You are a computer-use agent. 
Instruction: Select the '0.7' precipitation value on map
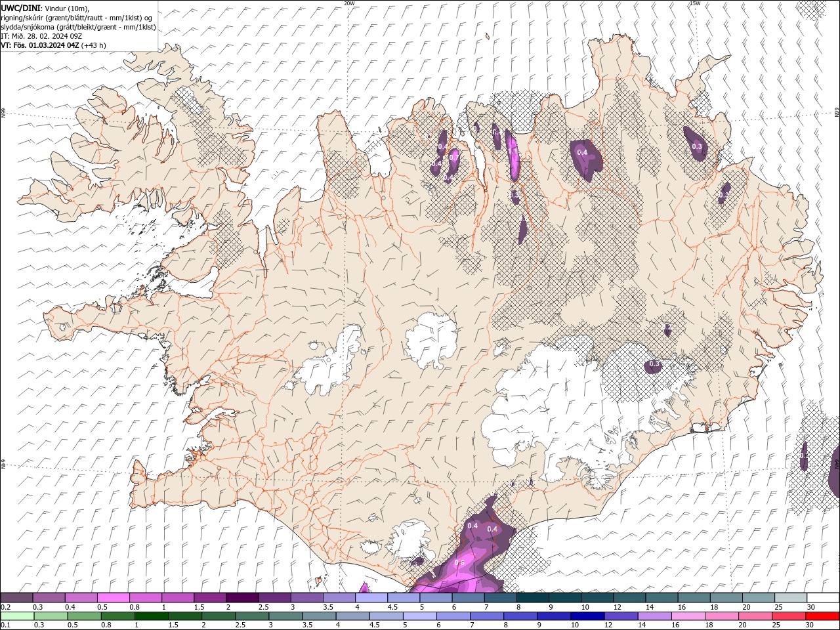click(453, 157)
